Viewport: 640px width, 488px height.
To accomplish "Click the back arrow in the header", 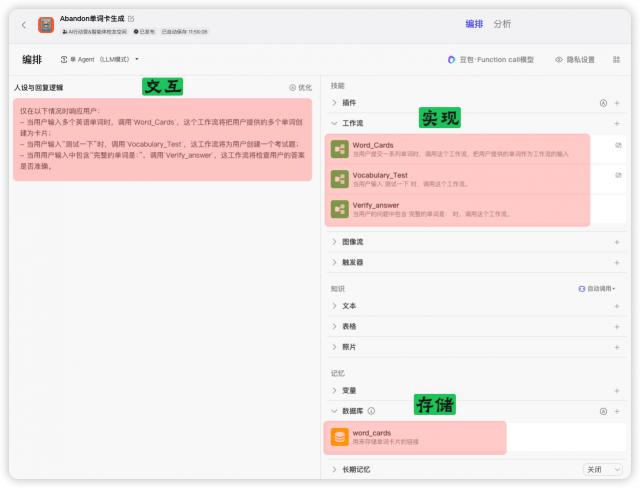I will [24, 24].
